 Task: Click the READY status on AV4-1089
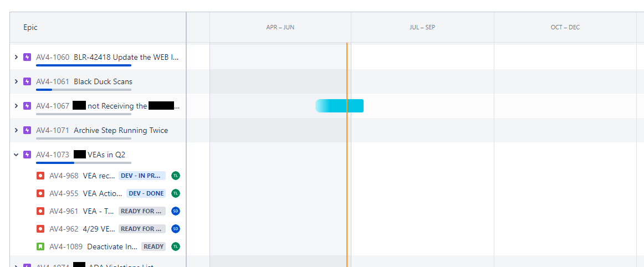tap(154, 247)
